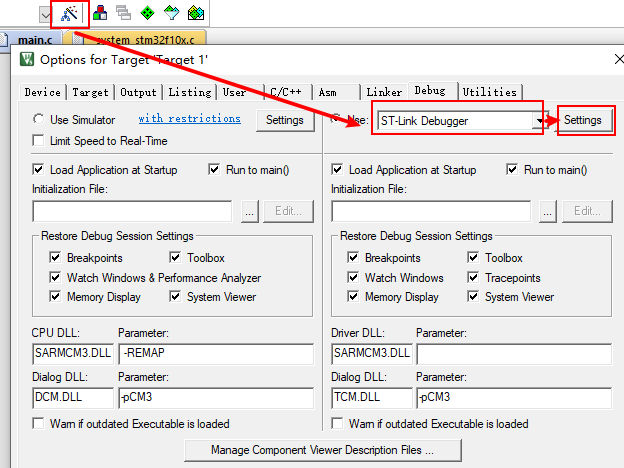Open target selector dropdown arrow in toolbar
Viewport: 624px width, 468px height.
coord(45,14)
